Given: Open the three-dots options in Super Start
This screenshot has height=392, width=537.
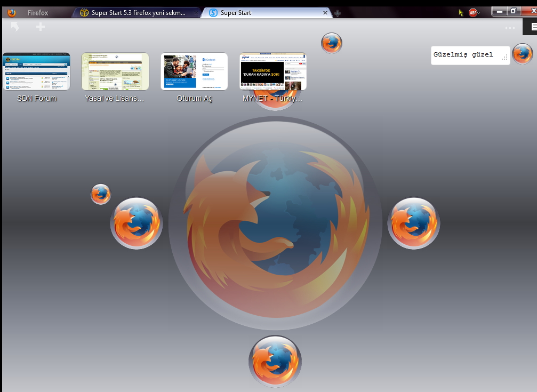Looking at the screenshot, I should (x=510, y=28).
